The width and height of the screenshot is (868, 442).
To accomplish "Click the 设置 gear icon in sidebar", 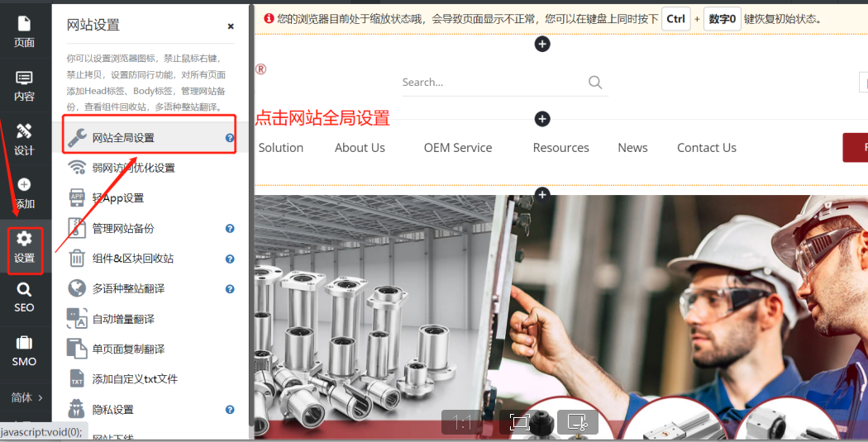I will (x=24, y=247).
